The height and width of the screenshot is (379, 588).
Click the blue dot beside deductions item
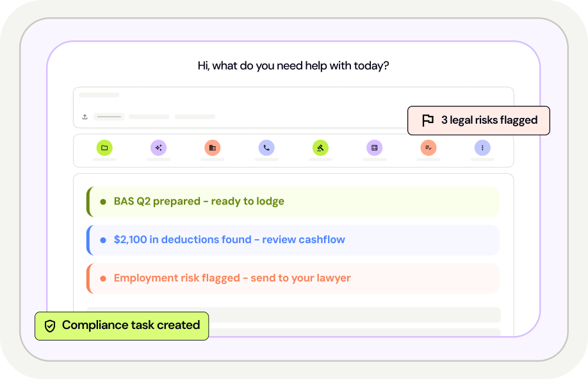(102, 240)
